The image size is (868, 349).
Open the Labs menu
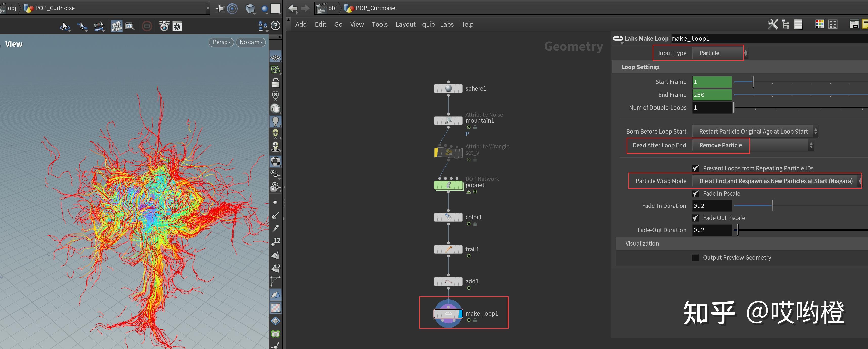tap(447, 24)
